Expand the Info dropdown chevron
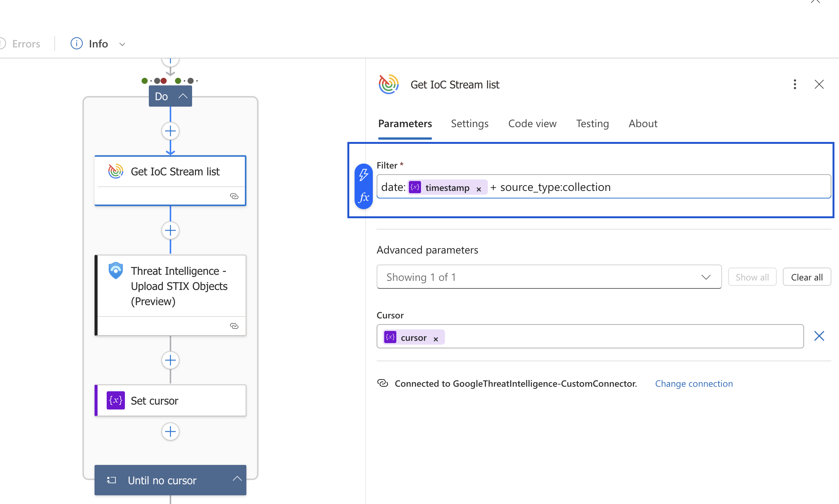Screen dimensions: 839x504 point(122,44)
